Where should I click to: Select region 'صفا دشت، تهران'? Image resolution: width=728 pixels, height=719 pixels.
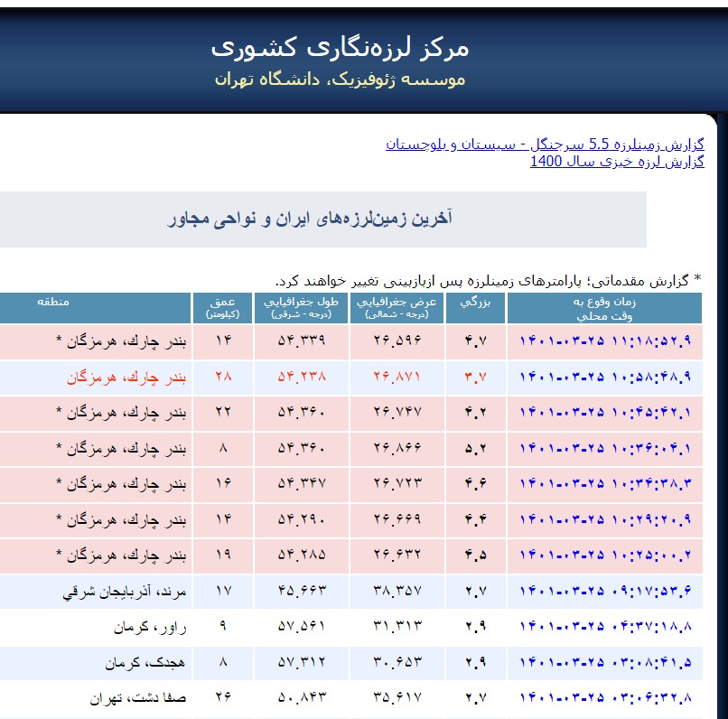138,698
